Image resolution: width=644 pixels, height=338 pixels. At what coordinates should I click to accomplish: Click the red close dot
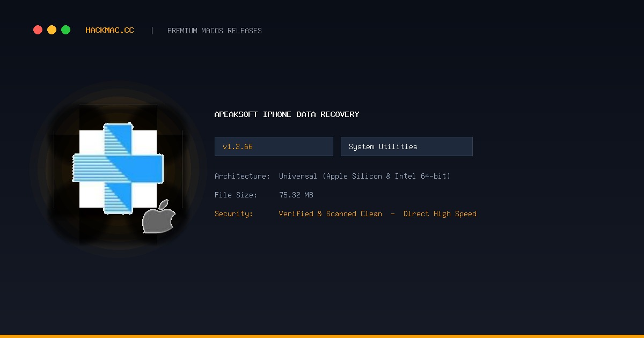coord(38,30)
